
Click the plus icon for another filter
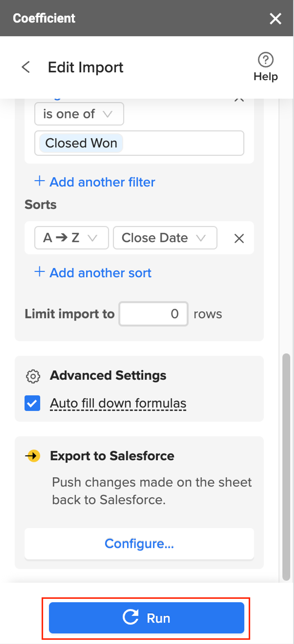click(39, 181)
